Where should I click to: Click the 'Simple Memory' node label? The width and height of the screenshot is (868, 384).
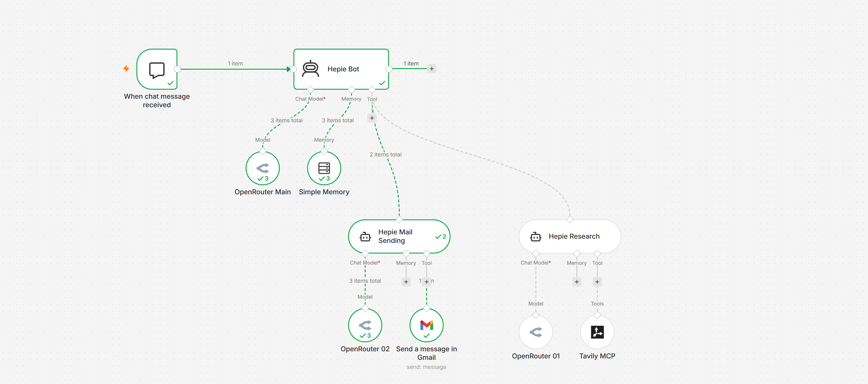click(x=324, y=192)
